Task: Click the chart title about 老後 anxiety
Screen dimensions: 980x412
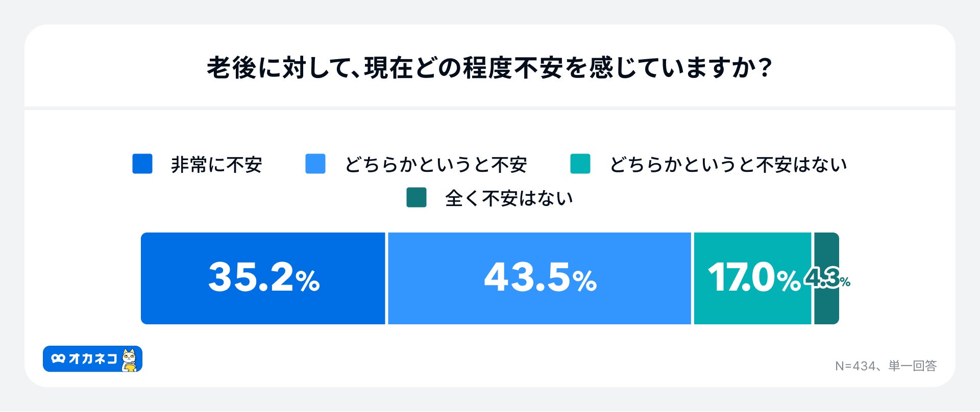Action: [x=489, y=68]
